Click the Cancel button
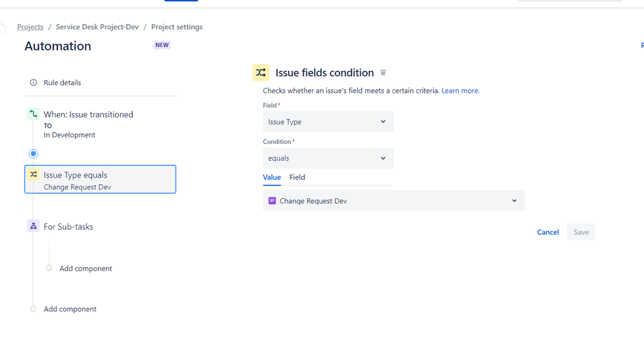644x339 pixels. 548,232
